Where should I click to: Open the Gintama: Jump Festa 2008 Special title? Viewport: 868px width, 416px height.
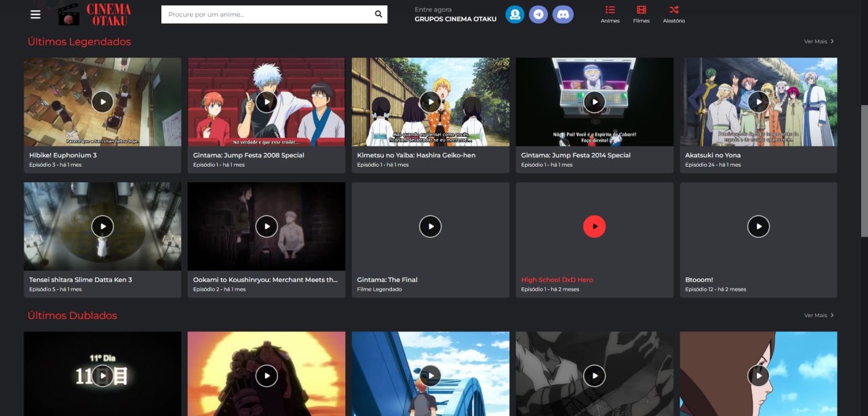[248, 155]
